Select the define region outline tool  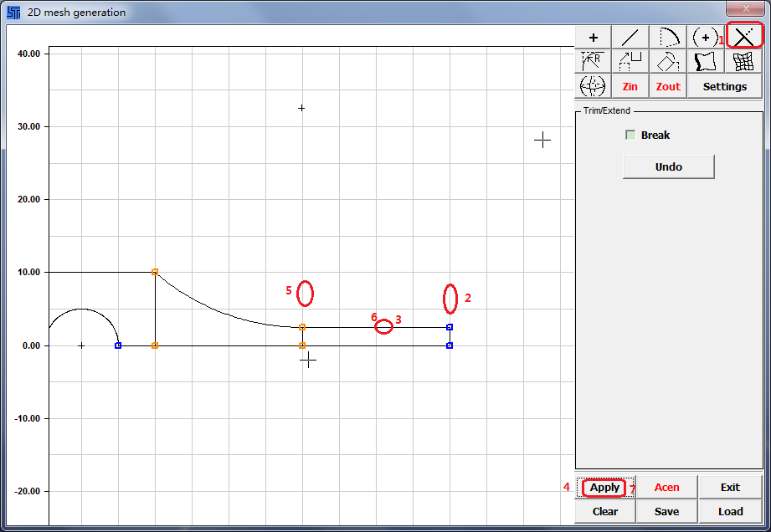(706, 61)
